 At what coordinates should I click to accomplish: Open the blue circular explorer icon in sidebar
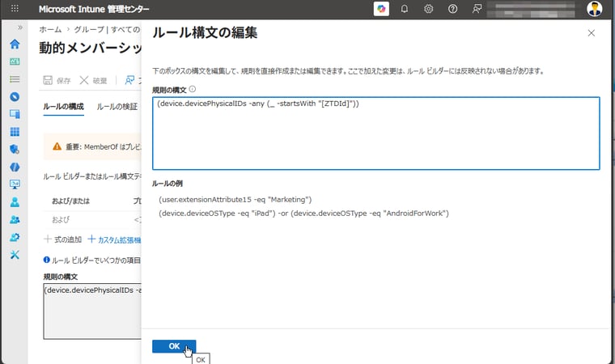(15, 96)
